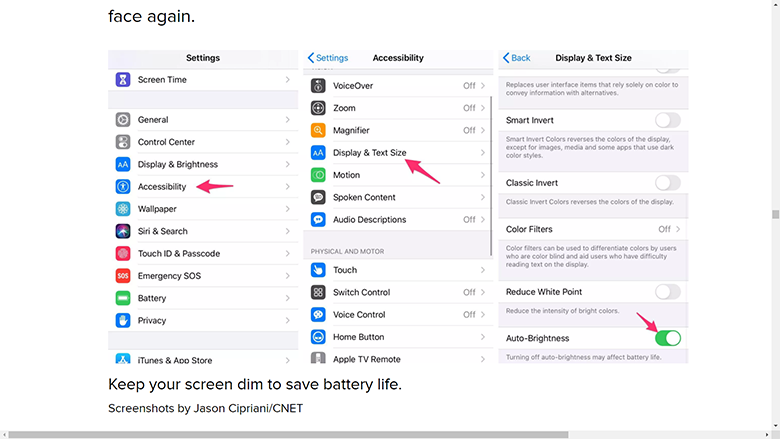
Task: Click the orange Magnifier icon
Action: pyautogui.click(x=318, y=130)
